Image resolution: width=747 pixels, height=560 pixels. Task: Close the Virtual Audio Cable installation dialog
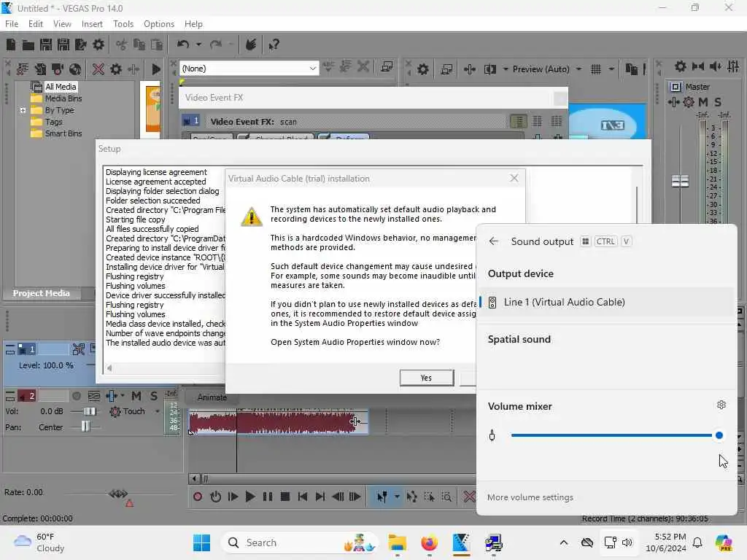[x=514, y=178]
